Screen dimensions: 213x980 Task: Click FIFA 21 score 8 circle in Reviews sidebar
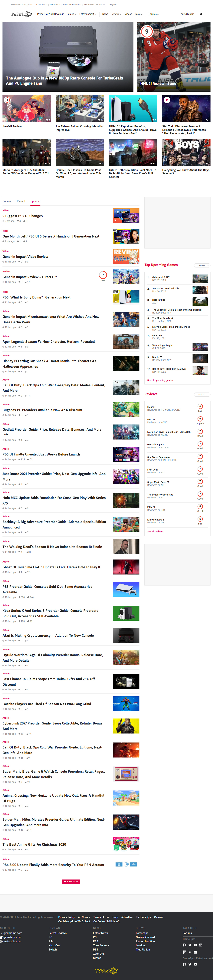pyautogui.click(x=200, y=506)
